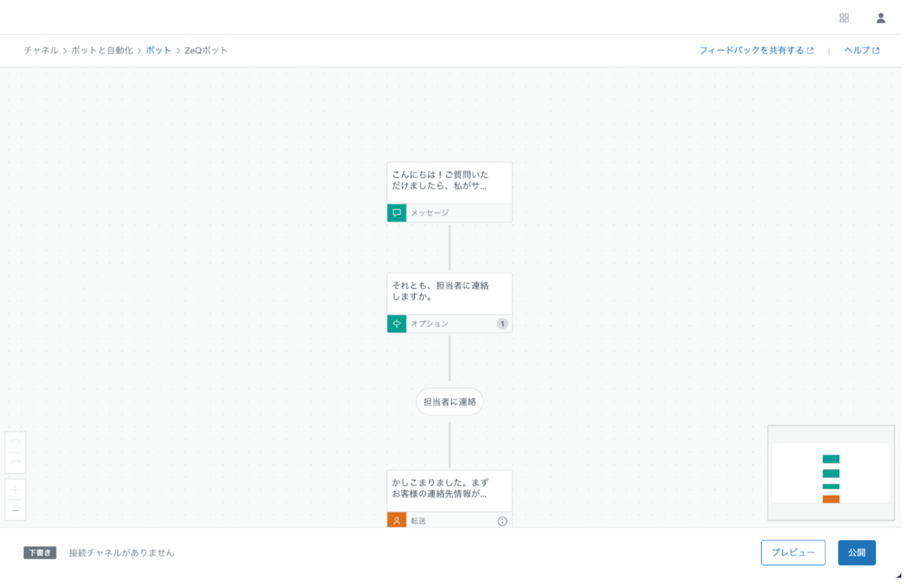Zoom in with the plus icon
914x588 pixels.
pos(15,490)
